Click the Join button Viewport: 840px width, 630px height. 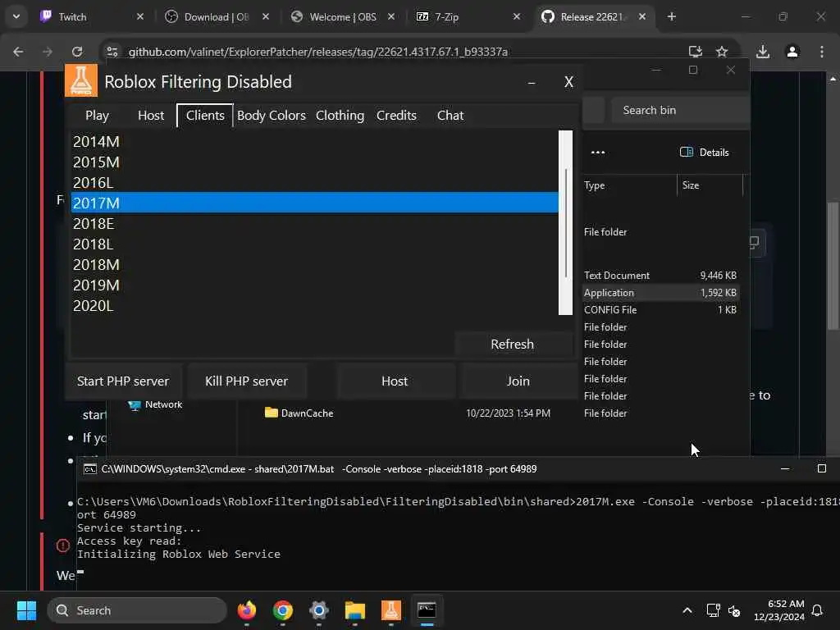[x=518, y=381]
